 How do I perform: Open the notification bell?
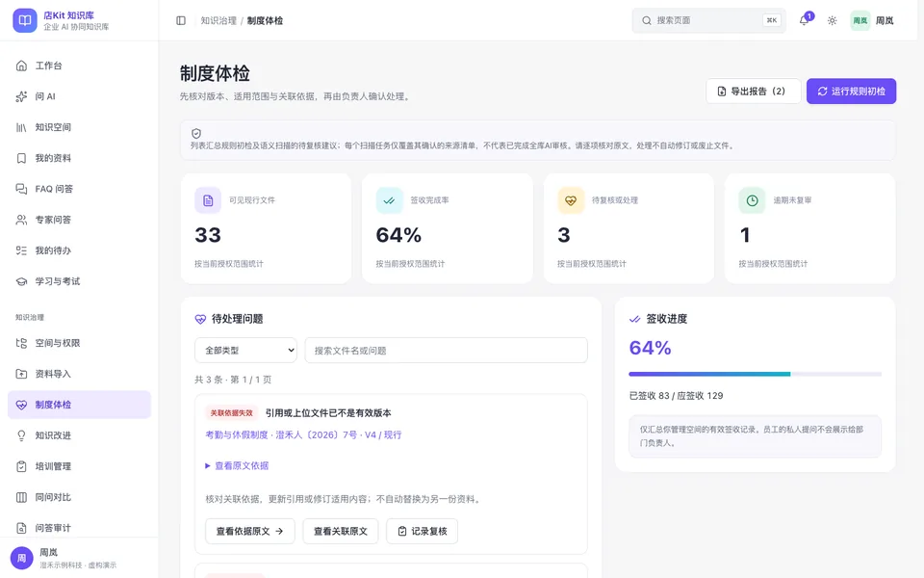pos(805,20)
